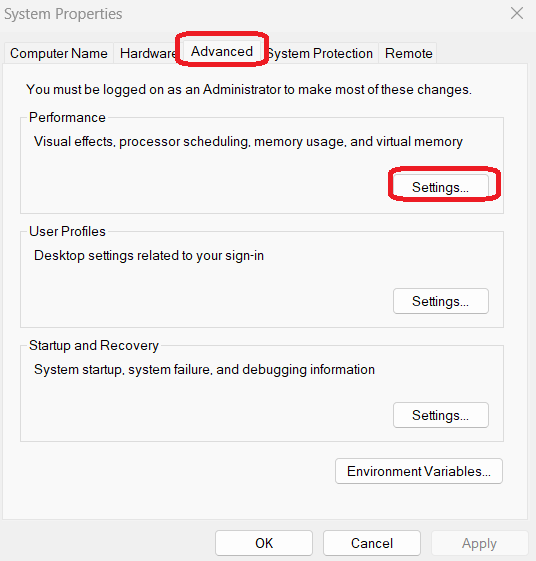Switch to the Computer Name tab
536x561 pixels.
click(59, 53)
